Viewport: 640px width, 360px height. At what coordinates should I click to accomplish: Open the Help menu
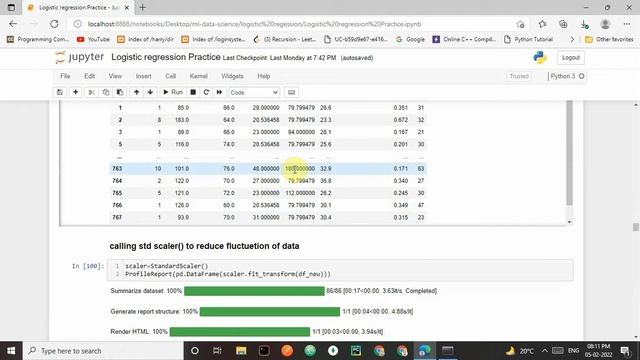tap(264, 76)
